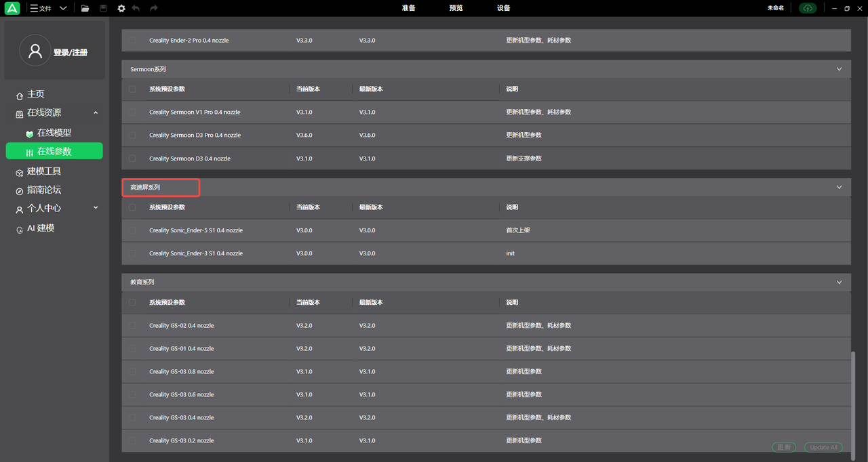Image resolution: width=868 pixels, height=462 pixels.
Task: Check the Creality GS-03 0.8 nozzle checkbox
Action: pyautogui.click(x=132, y=371)
